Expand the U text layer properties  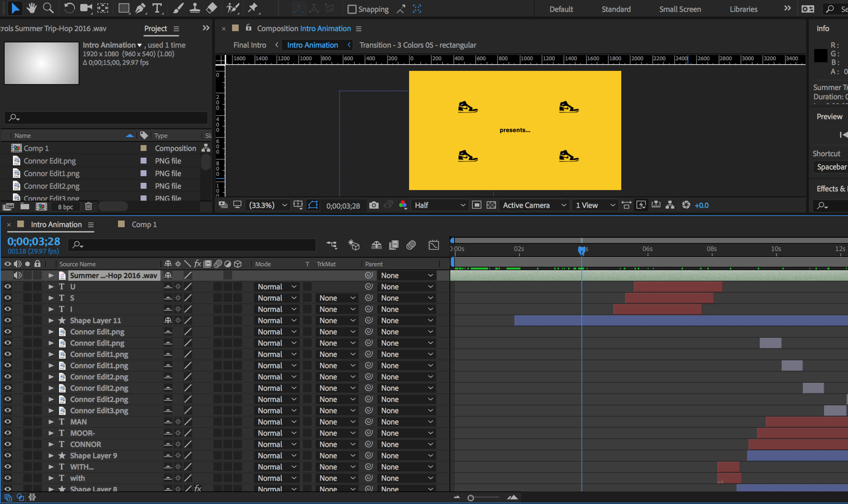(51, 287)
